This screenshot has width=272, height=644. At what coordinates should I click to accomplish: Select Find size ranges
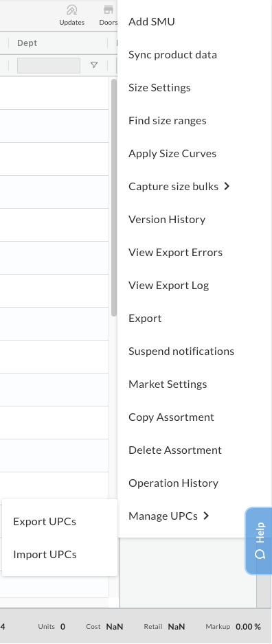[167, 120]
